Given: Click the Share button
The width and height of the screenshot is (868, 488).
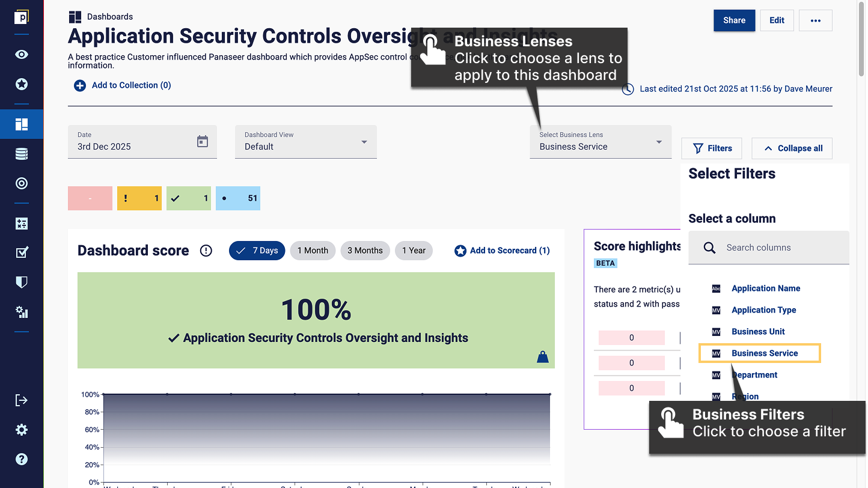Looking at the screenshot, I should point(734,20).
